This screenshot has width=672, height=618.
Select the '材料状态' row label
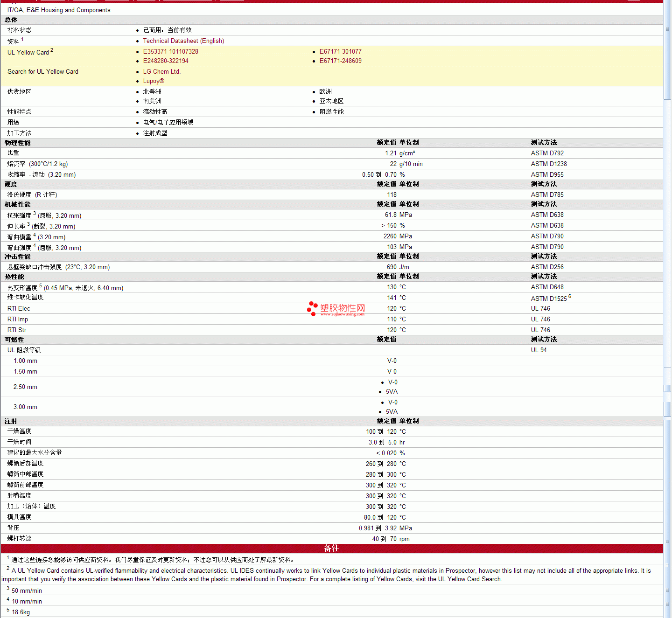pos(20,30)
